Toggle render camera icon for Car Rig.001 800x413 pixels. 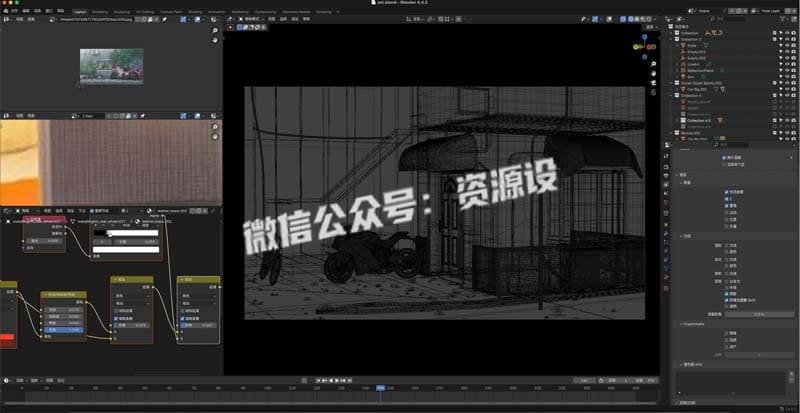793,89
